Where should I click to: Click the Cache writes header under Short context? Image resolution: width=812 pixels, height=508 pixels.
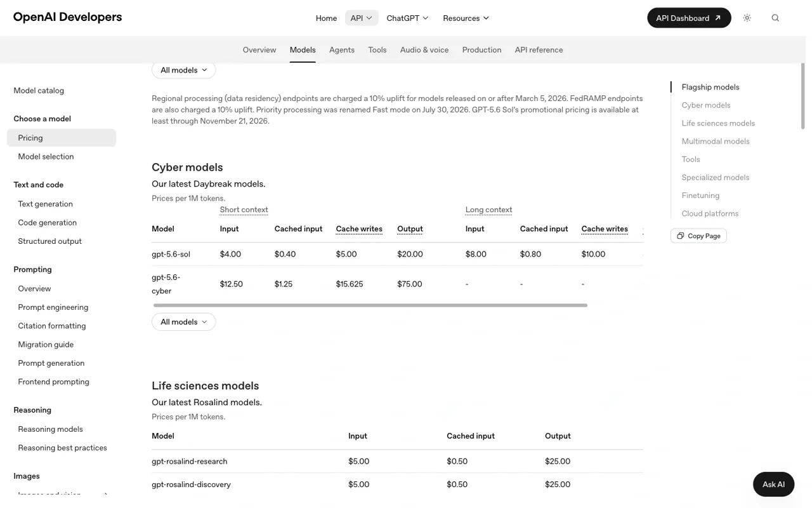[359, 229]
